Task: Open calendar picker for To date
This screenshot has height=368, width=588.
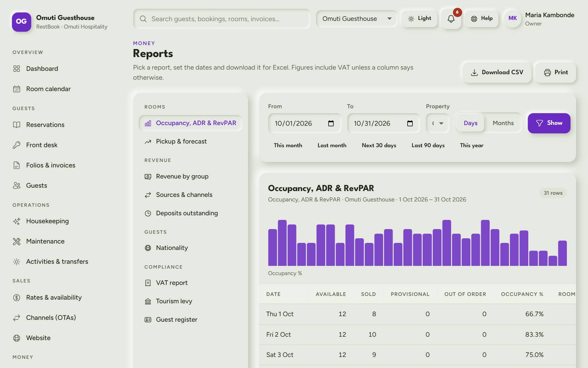Action: [410, 123]
